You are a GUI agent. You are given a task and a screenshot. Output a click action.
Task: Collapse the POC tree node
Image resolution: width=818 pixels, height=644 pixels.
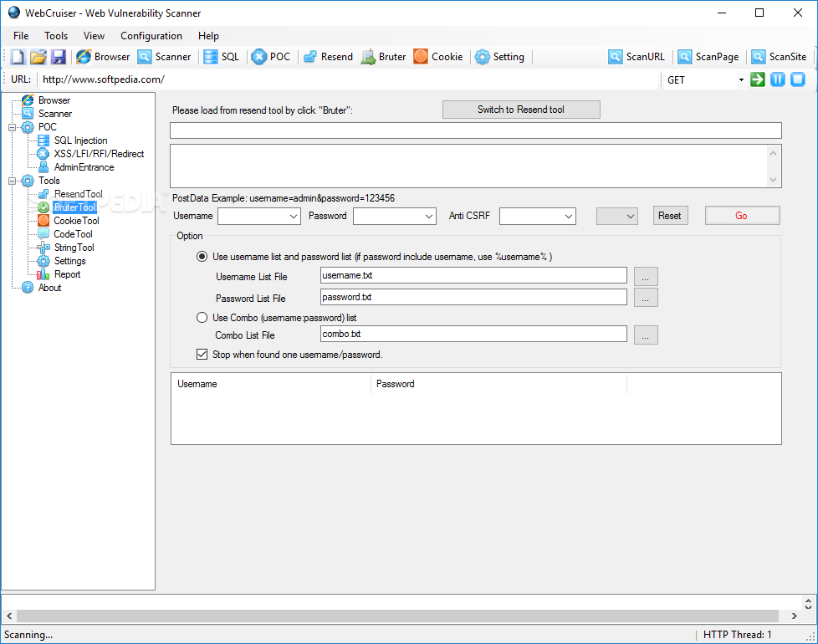tap(12, 127)
